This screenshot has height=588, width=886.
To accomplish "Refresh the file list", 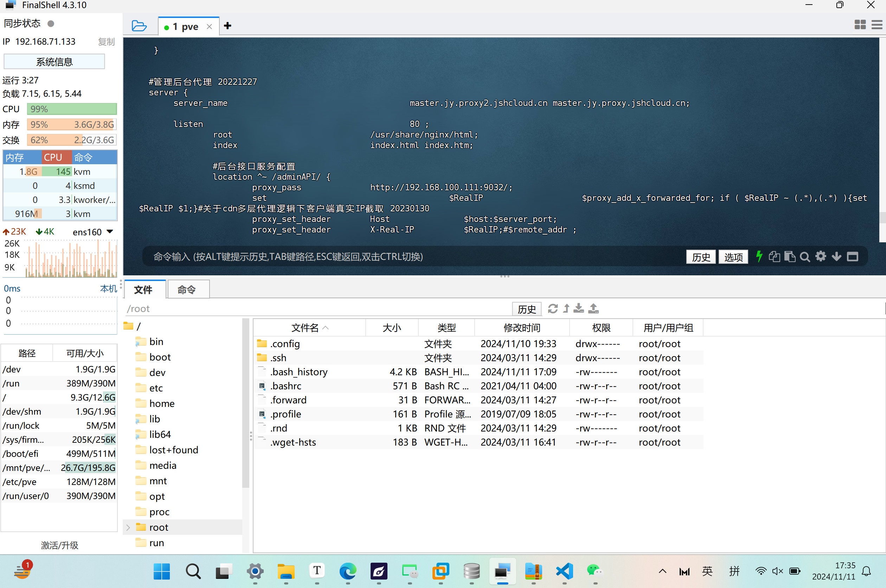I will (x=552, y=309).
